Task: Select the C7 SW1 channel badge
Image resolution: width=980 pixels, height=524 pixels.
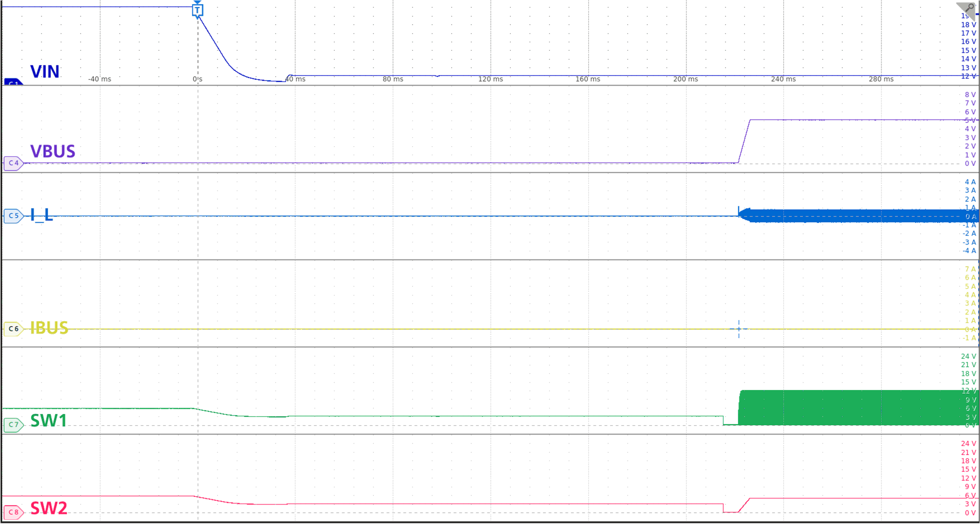Action: point(13,424)
